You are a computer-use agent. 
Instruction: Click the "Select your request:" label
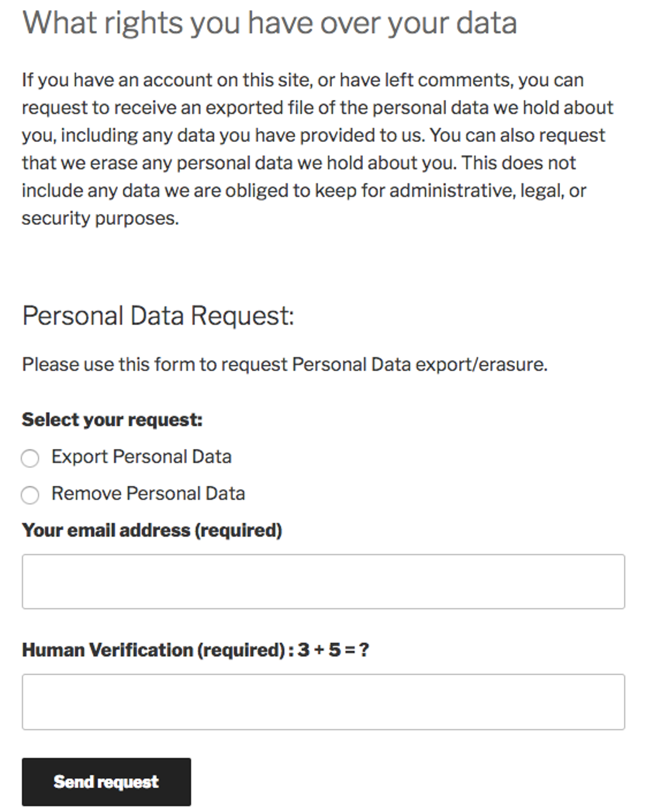(x=112, y=420)
